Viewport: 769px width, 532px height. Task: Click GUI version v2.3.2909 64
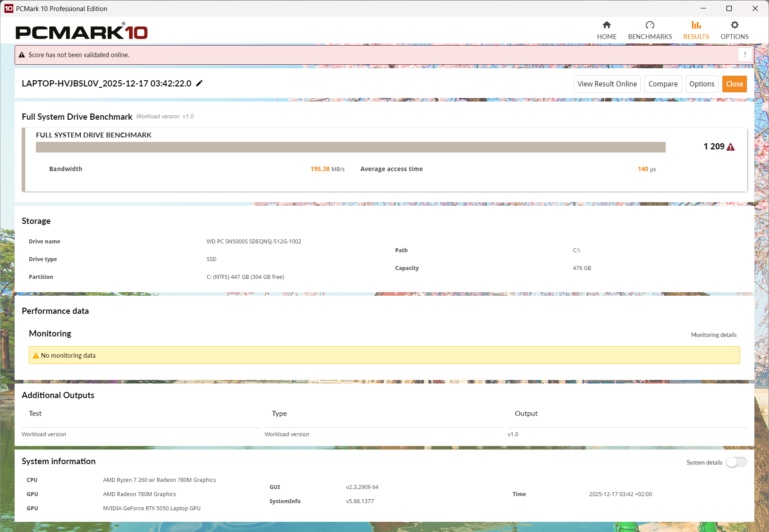click(x=362, y=487)
